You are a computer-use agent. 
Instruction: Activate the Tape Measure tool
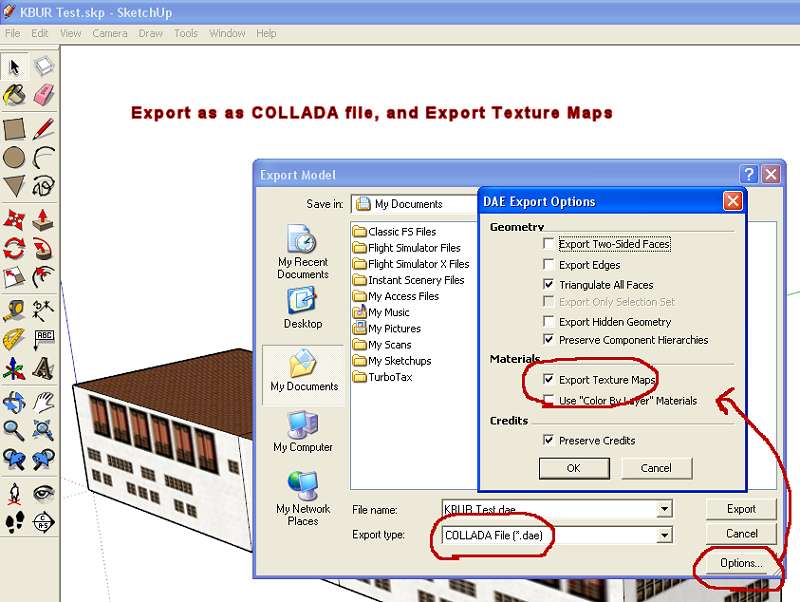[x=14, y=311]
